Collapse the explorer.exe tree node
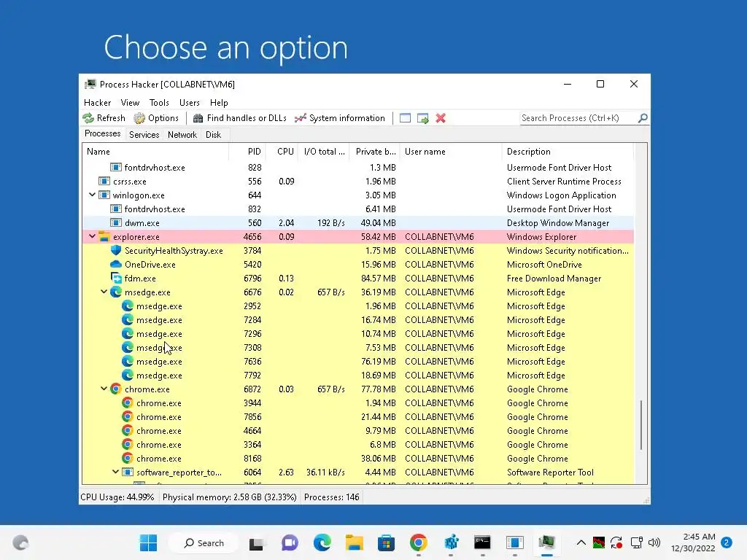747x560 pixels. coord(93,236)
